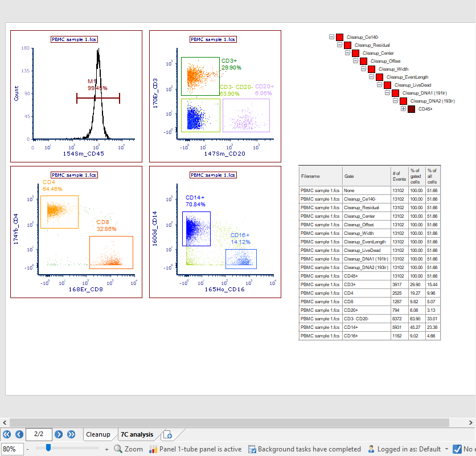Click the 147Sm_CD20 axis label
This screenshot has width=476, height=456.
225,154
